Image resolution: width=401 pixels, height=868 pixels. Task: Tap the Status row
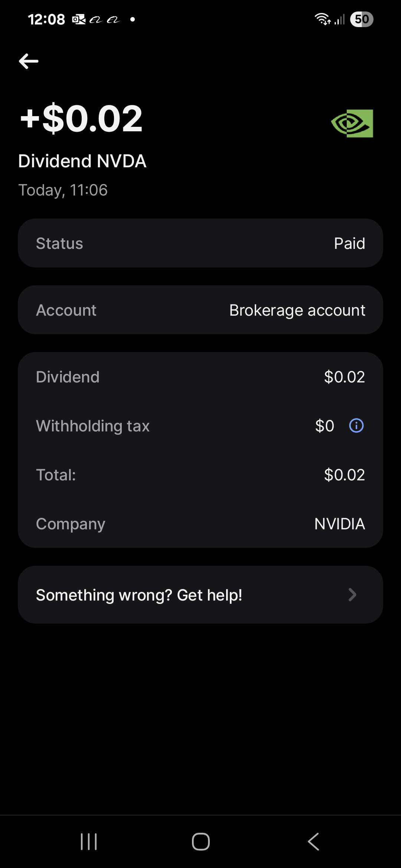(x=200, y=243)
